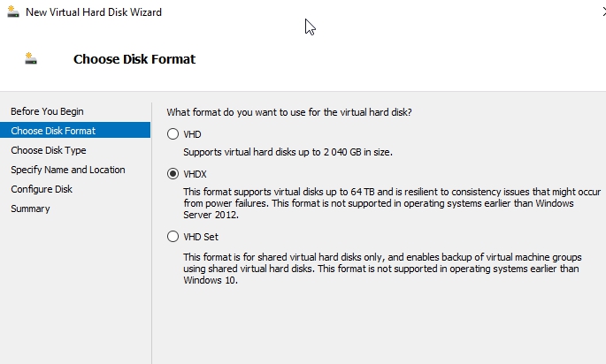Switch to the Summary step
606x364 pixels.
[x=30, y=209]
